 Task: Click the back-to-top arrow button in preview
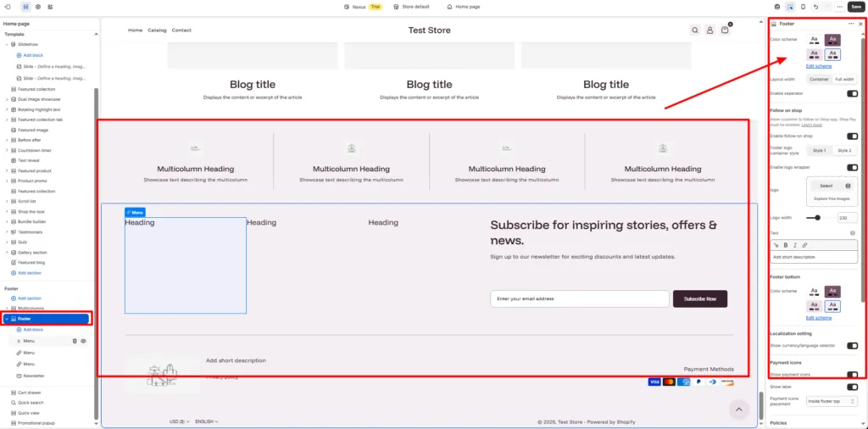point(738,409)
